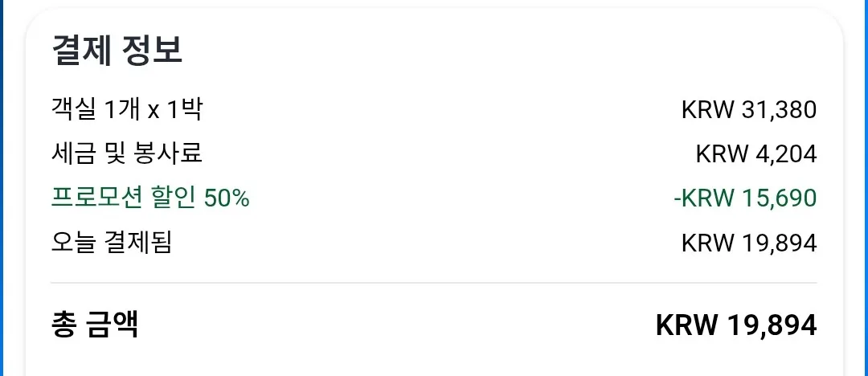868x376 pixels.
Task: Click the 1박 text in the room row
Action: 184,109
